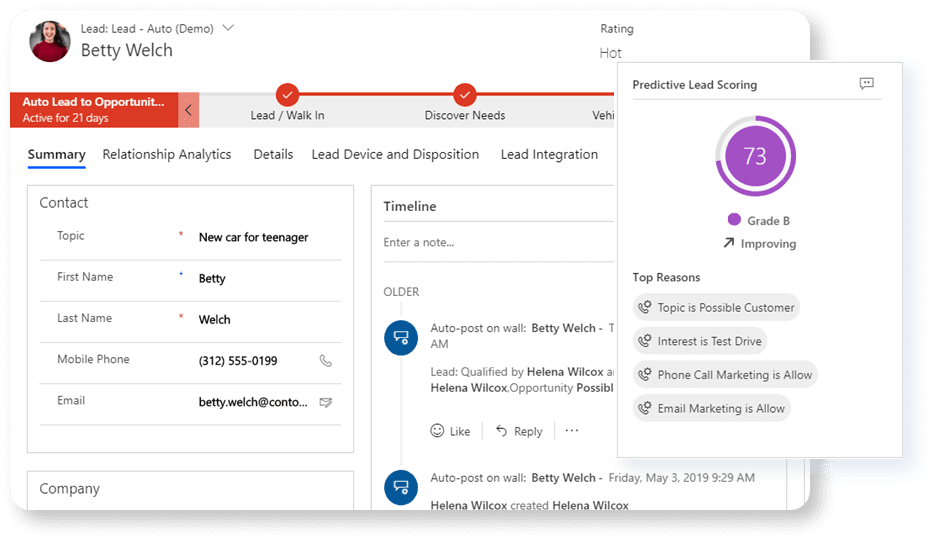Click the Topic is Possible Customer reason

(x=716, y=308)
